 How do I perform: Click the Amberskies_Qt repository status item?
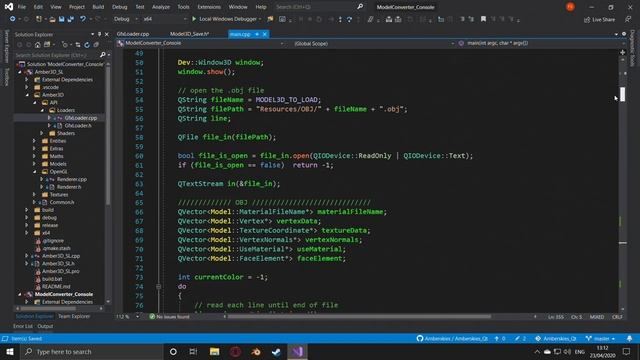[x=556, y=338]
